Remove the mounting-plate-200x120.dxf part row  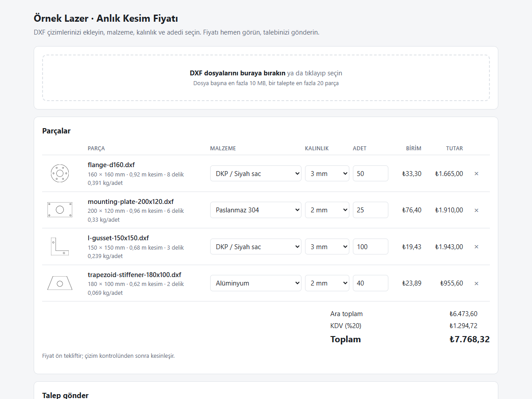click(477, 210)
